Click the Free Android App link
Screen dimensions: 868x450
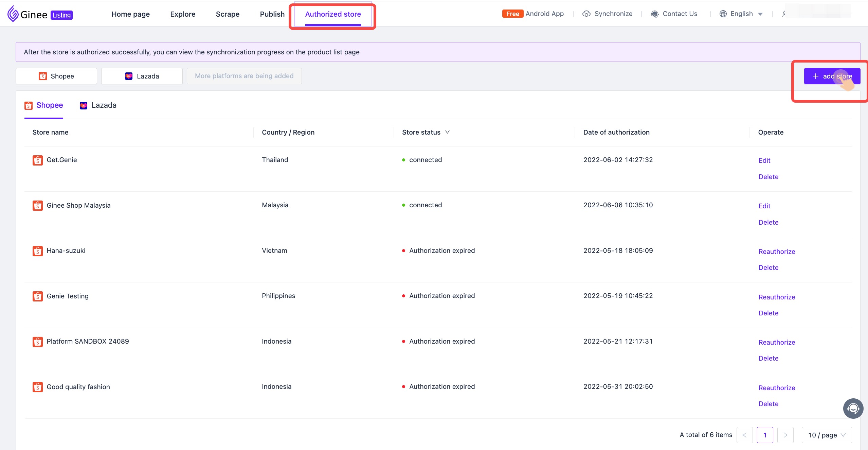click(533, 14)
